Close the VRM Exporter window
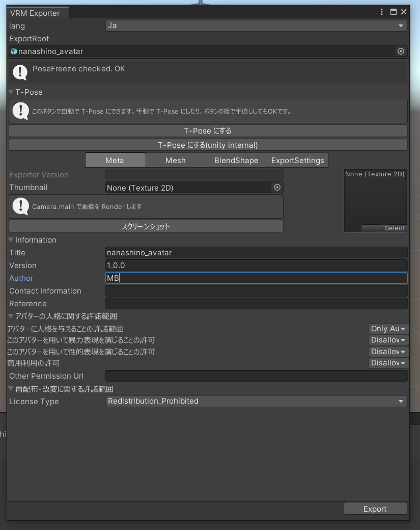 click(404, 12)
